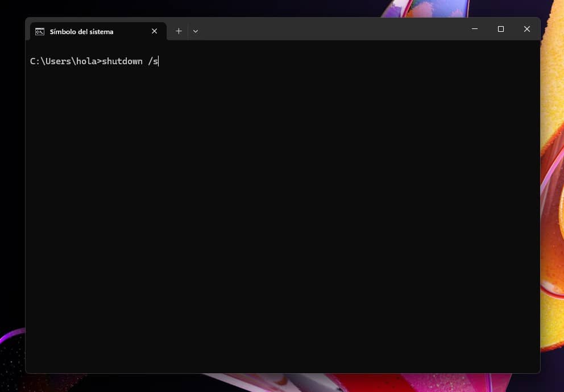Click the shutdown /s command text

(130, 61)
